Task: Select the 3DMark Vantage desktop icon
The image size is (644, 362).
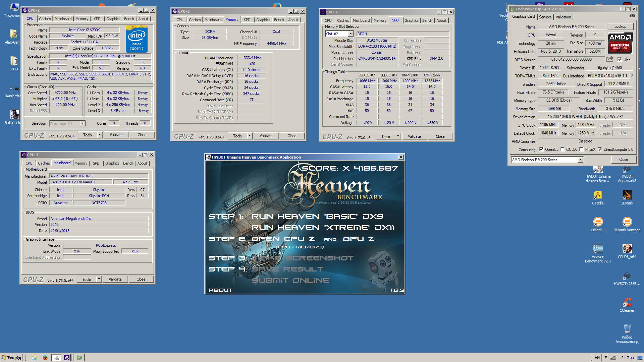Action: coord(627,225)
